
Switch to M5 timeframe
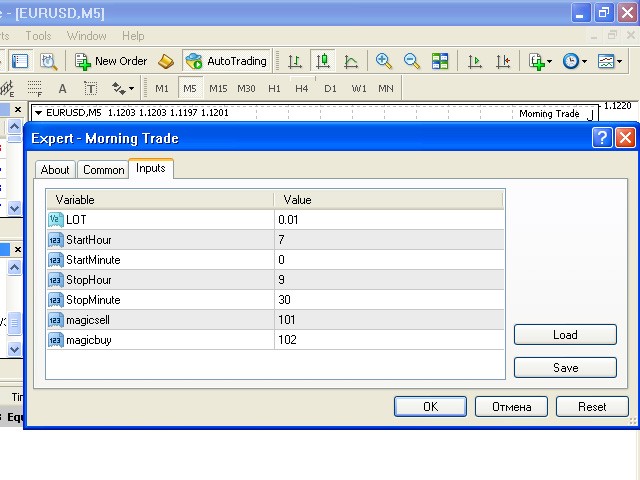coord(190,89)
